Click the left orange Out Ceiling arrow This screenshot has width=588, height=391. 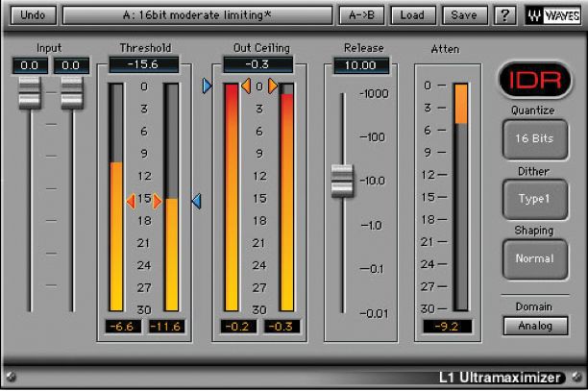(246, 86)
